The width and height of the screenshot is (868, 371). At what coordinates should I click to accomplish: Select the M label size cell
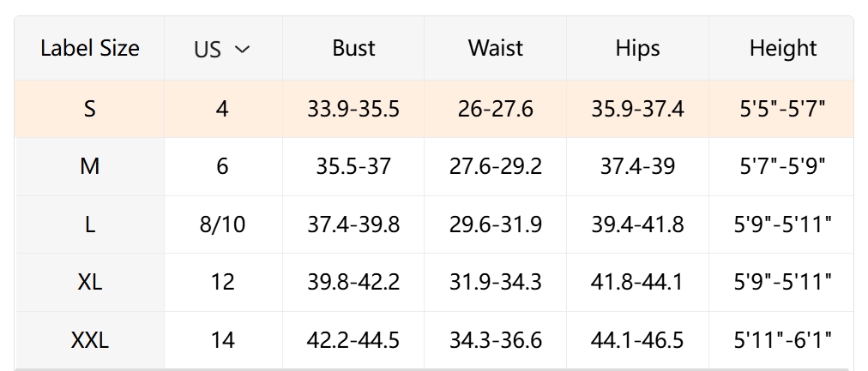(x=89, y=166)
